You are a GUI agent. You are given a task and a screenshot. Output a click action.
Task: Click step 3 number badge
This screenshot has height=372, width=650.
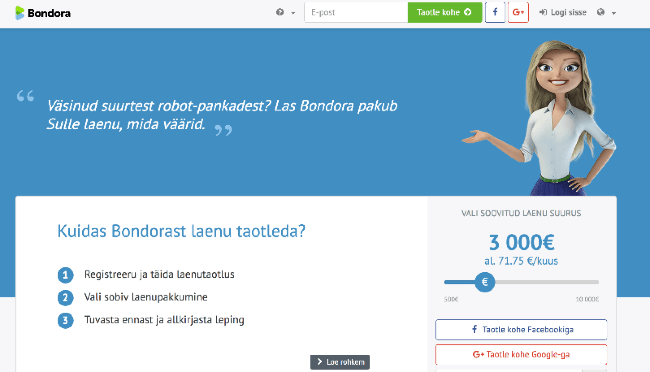pos(65,321)
